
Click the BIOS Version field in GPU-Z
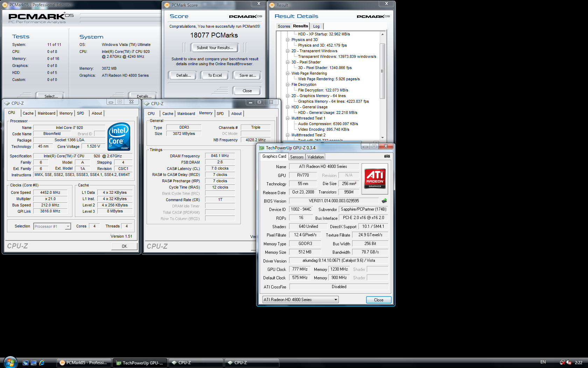[334, 201]
